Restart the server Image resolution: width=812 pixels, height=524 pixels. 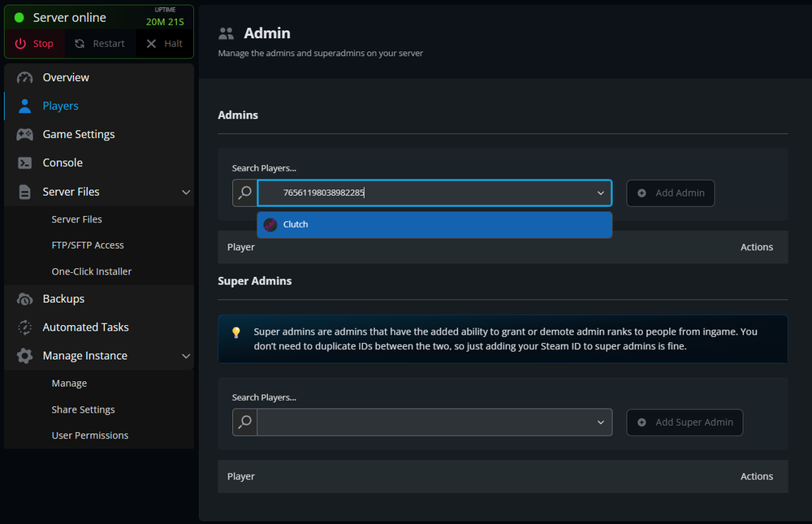point(100,44)
